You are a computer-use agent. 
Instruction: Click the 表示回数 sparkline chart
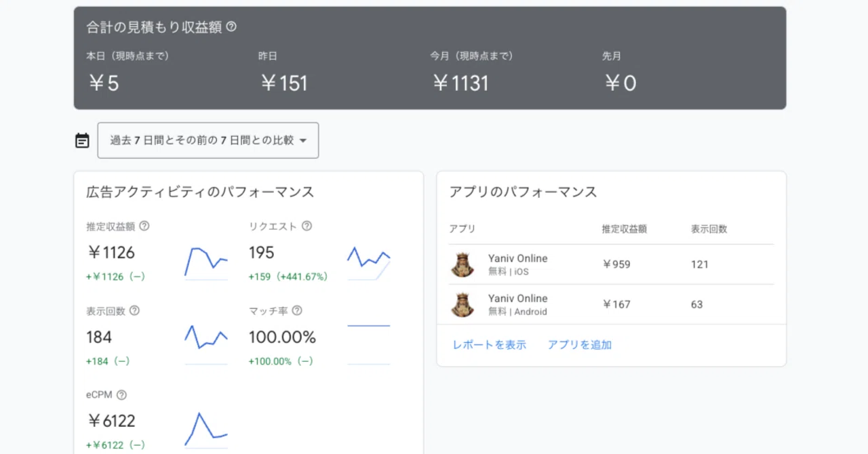[206, 344]
